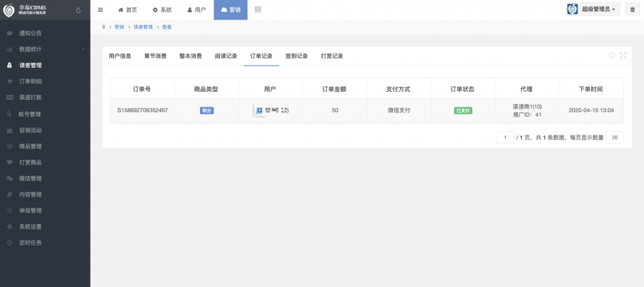Click the 2020-04-15 13:04 time cell

[x=591, y=111]
